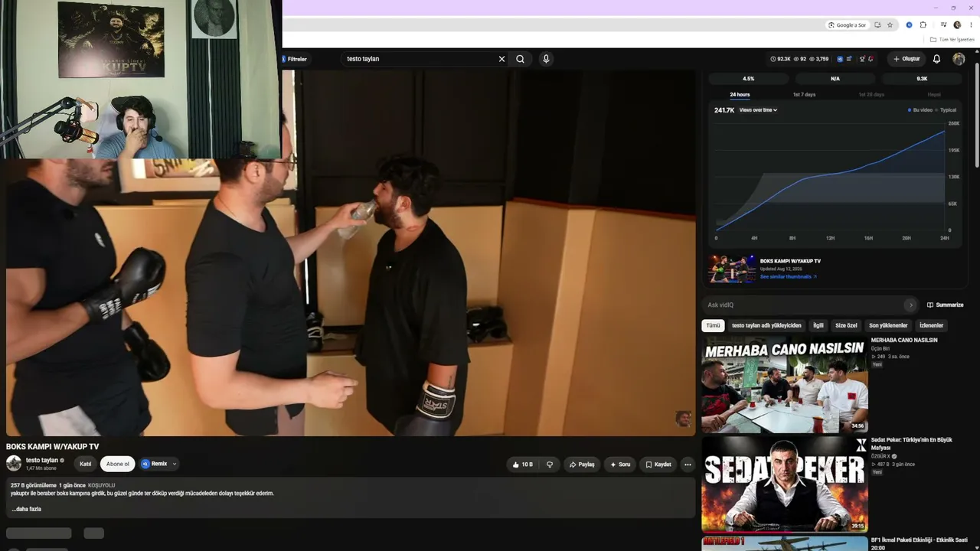
Task: Open the Chrome media control icon
Action: (x=943, y=25)
